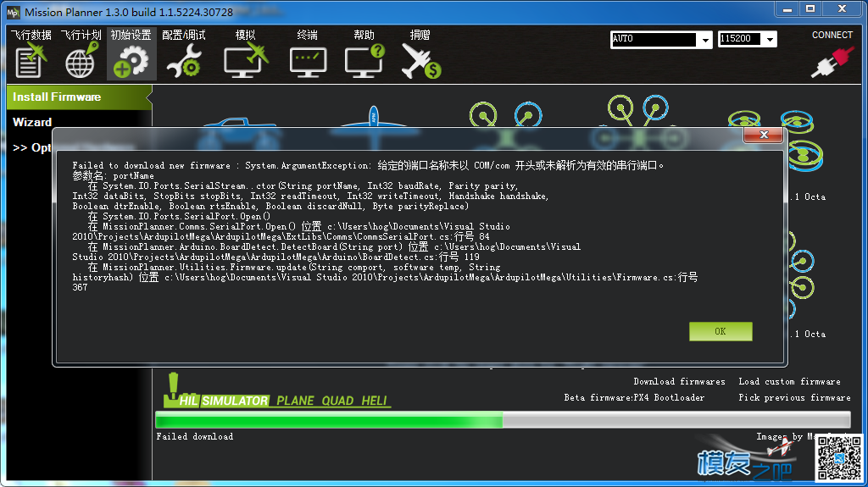Open the 模拟 simulation monitor icon
This screenshot has height=487, width=868.
(246, 60)
